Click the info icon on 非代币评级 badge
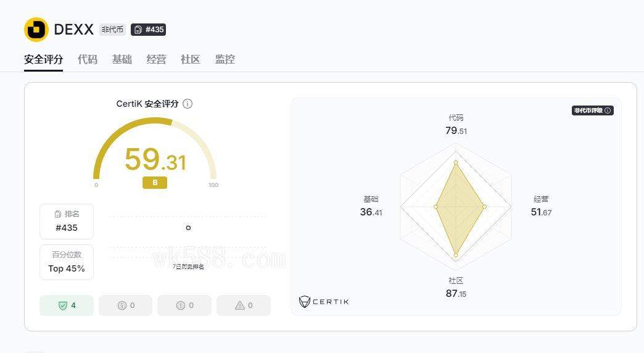644x353 pixels. tap(608, 110)
